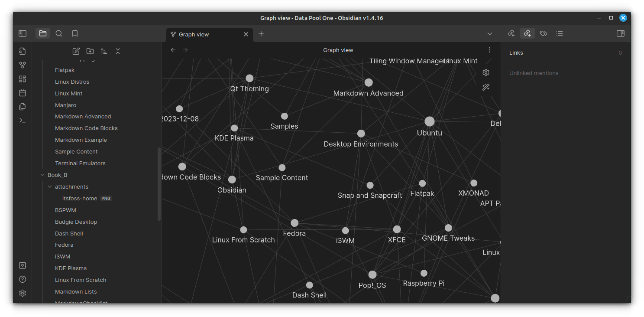
Task: Toggle the left sidebar collapse icon
Action: tap(23, 33)
